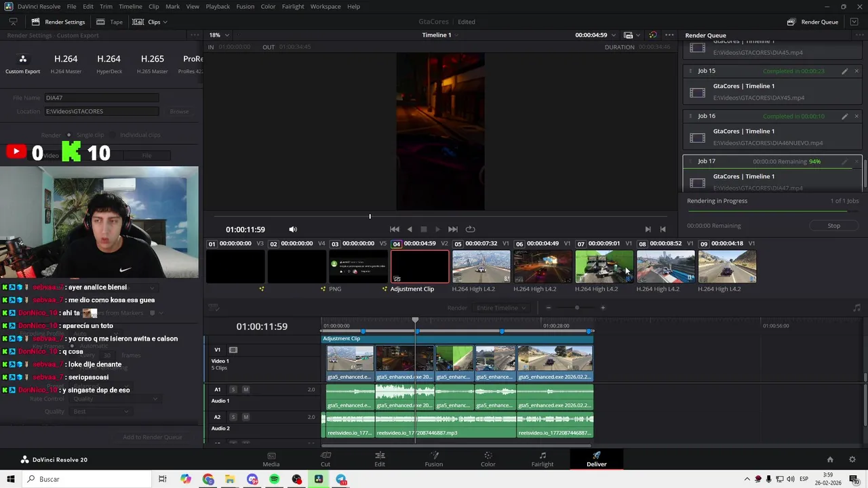Click the Media page button
This screenshot has height=488, width=868.
tap(271, 459)
